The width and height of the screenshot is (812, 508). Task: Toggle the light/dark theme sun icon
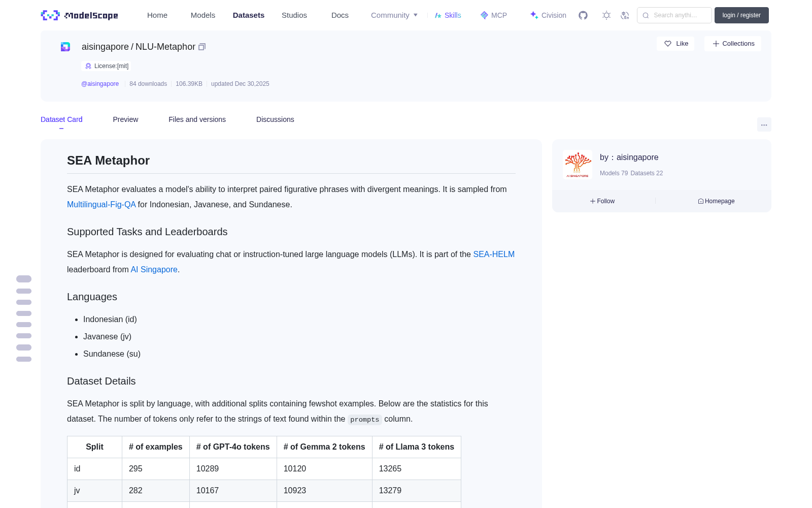(x=606, y=15)
